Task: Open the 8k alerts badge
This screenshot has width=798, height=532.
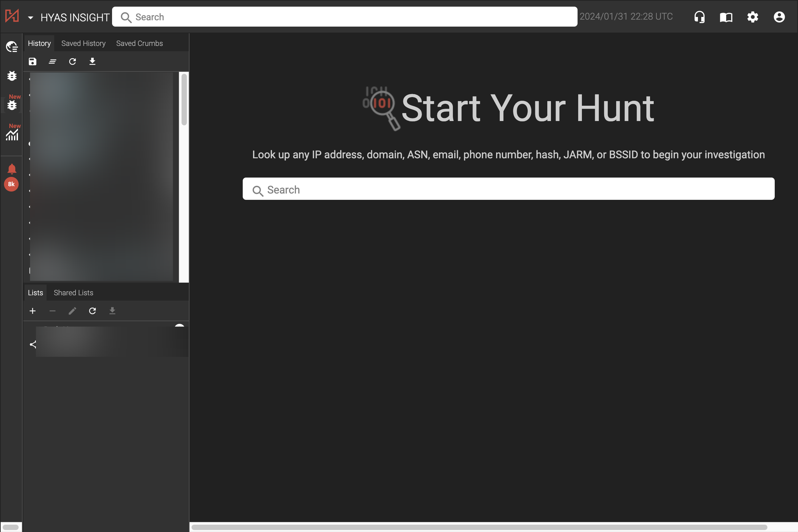Action: [x=11, y=184]
